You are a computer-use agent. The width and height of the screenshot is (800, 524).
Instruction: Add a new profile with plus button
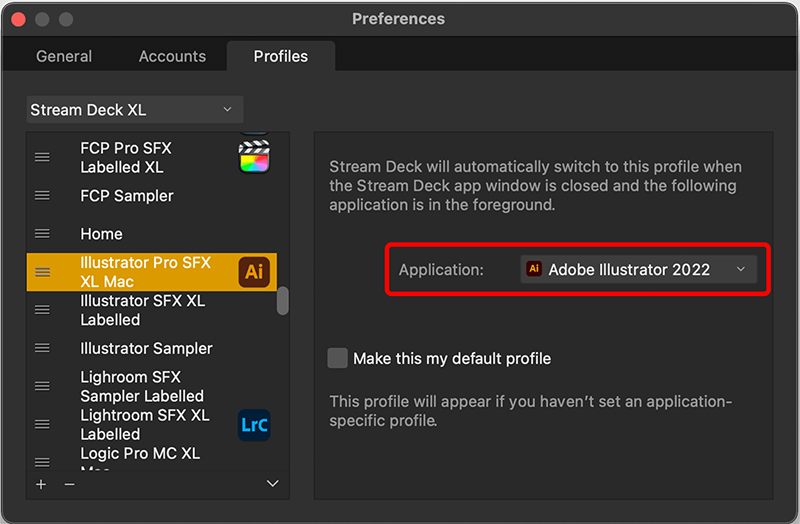click(x=41, y=484)
